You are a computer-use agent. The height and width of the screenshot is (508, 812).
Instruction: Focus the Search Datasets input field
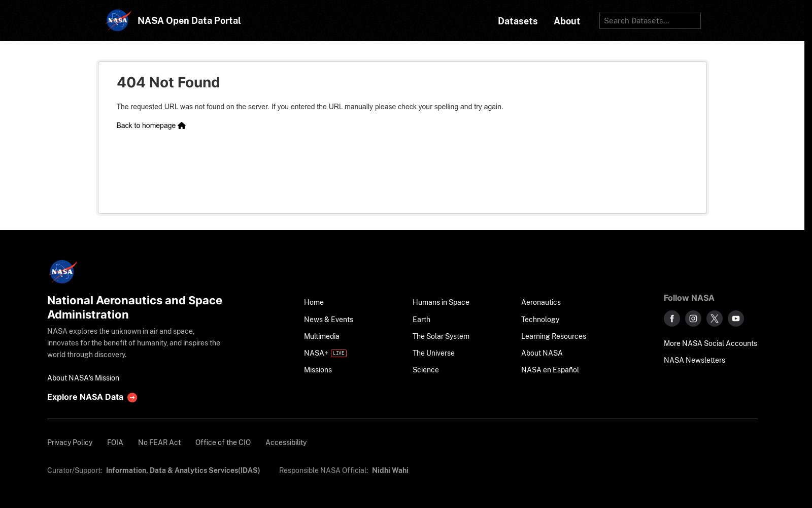coord(650,21)
